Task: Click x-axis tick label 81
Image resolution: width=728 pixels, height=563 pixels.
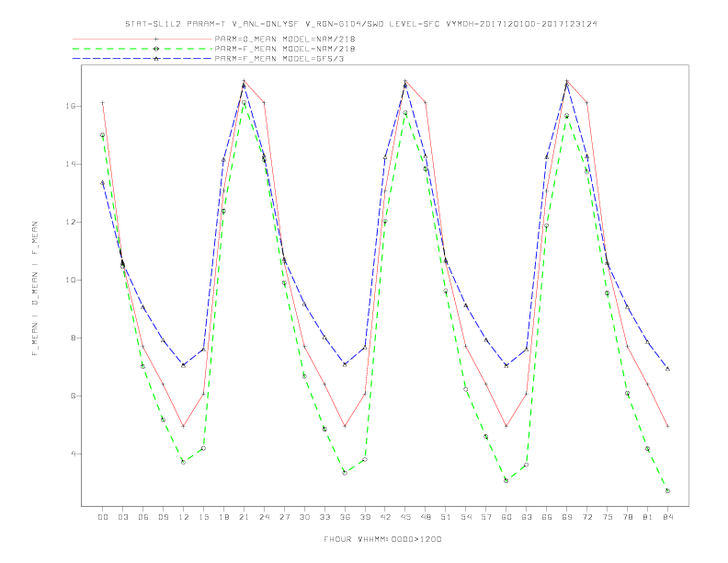Action: (x=648, y=517)
